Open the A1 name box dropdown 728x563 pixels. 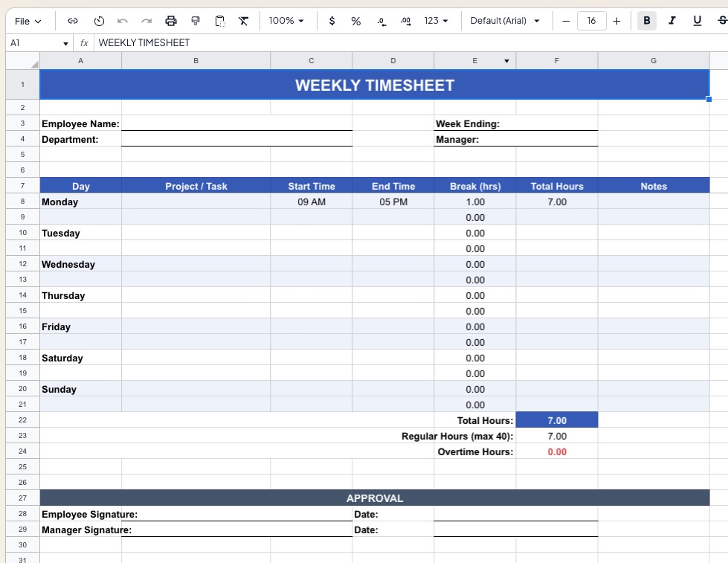tap(65, 43)
